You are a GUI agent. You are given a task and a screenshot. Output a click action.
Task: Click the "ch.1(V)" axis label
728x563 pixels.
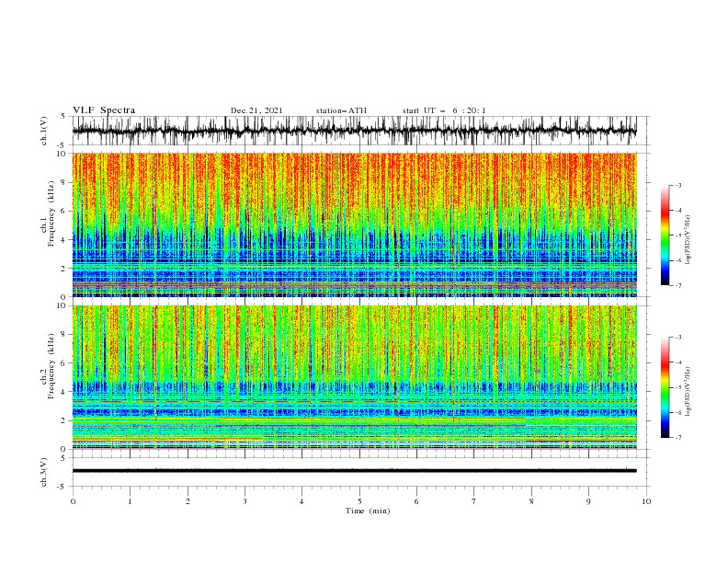click(44, 131)
